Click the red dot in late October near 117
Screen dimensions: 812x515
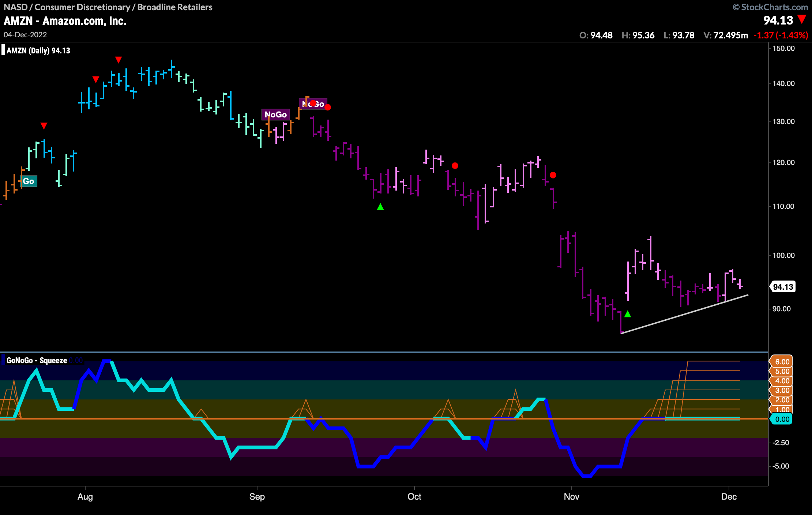[x=553, y=175]
